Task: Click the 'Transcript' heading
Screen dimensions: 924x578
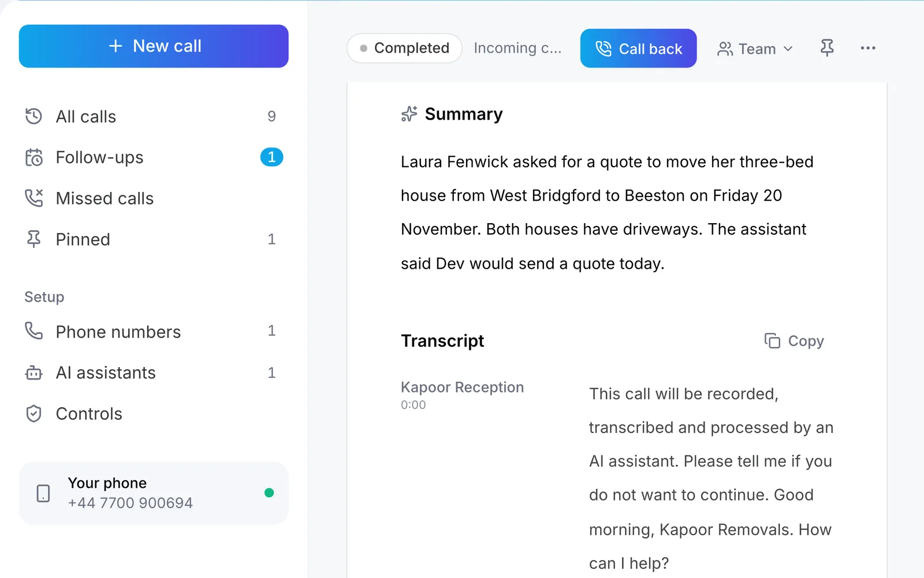Action: pyautogui.click(x=442, y=341)
